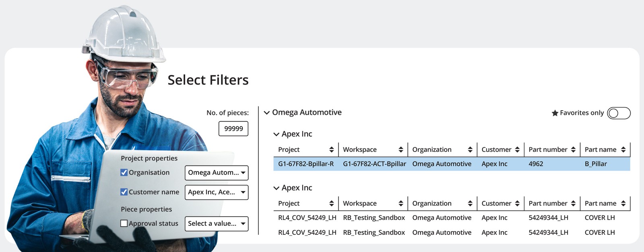Uncheck the Organisation checkbox

pyautogui.click(x=124, y=172)
